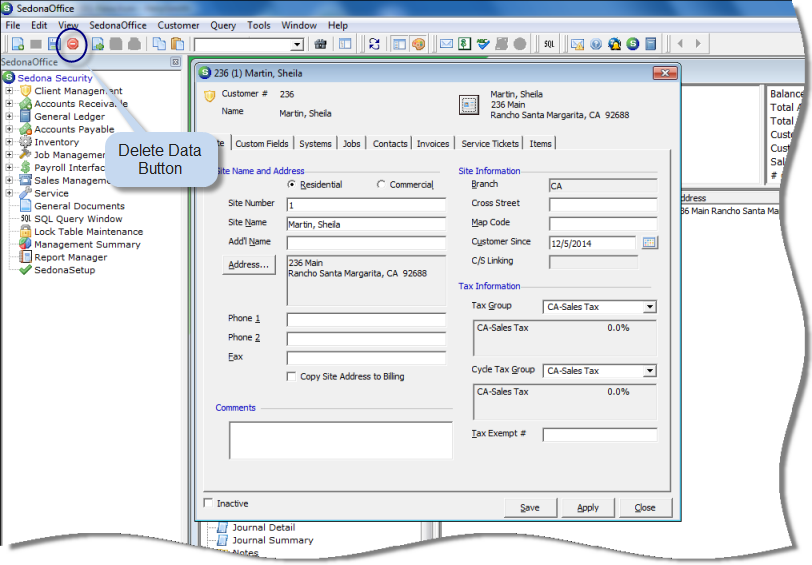Open the Customer Since calendar picker
Image resolution: width=812 pixels, height=565 pixels.
pos(649,242)
